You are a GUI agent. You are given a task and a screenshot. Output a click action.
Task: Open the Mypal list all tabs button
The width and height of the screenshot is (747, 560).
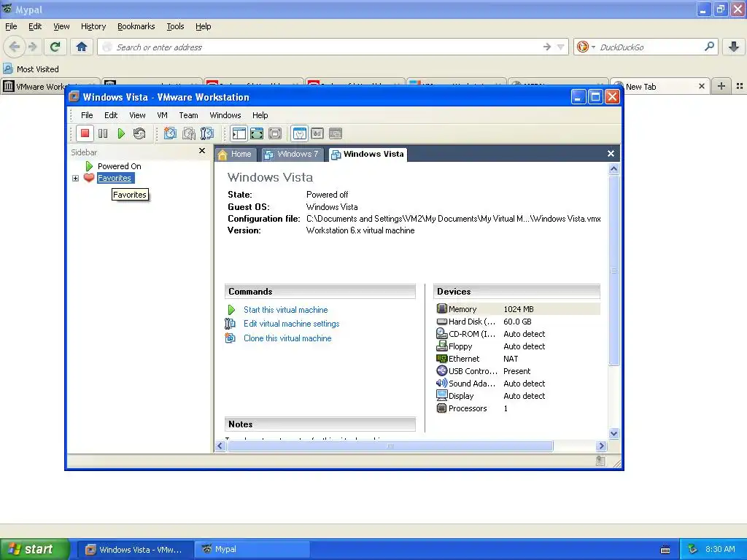(x=740, y=86)
